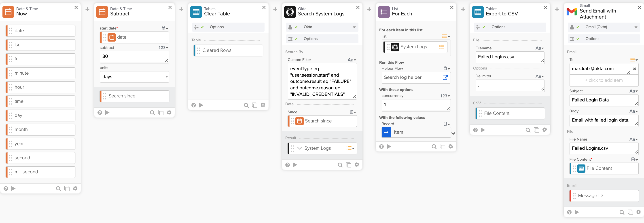Image resolution: width=644 pixels, height=223 pixels.
Task: Expand the Record Item chevron
Action: click(x=453, y=133)
